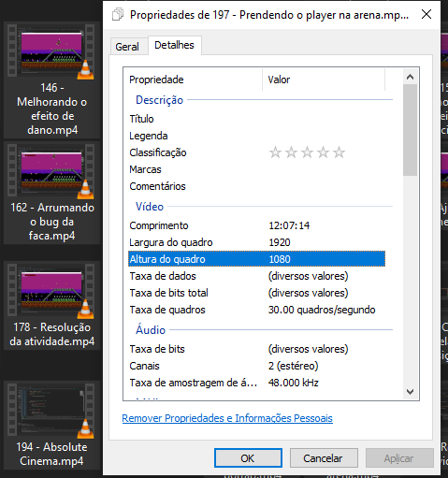This screenshot has width=448, height=478.
Task: Click the 12:07:14 length value
Action: coord(289,225)
